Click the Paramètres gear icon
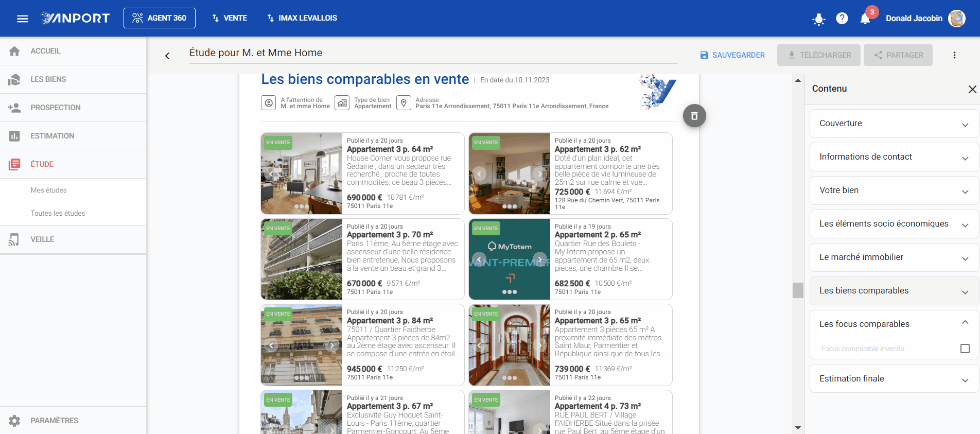Viewport: 980px width, 434px height. tap(14, 421)
